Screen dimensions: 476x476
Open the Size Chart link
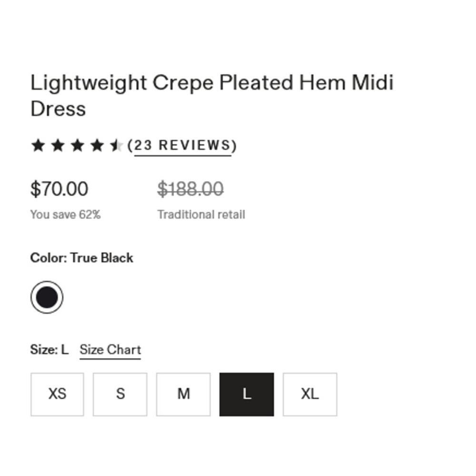coord(110,350)
